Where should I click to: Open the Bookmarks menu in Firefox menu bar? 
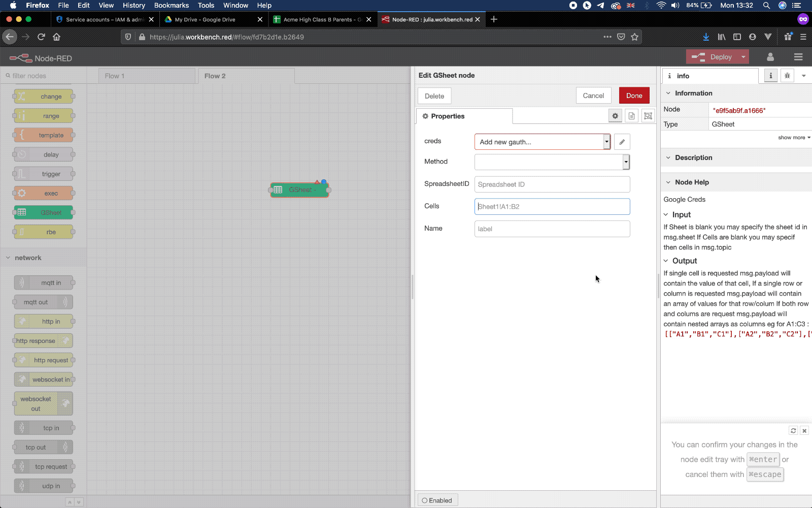[172, 5]
